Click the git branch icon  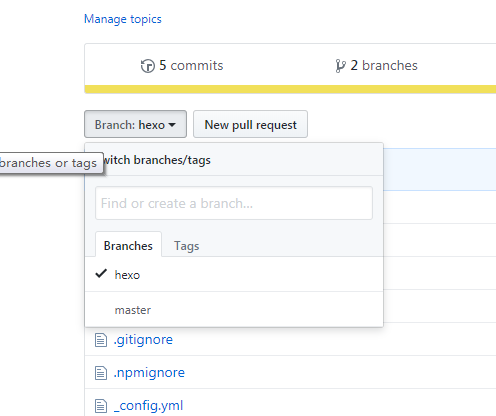[340, 66]
